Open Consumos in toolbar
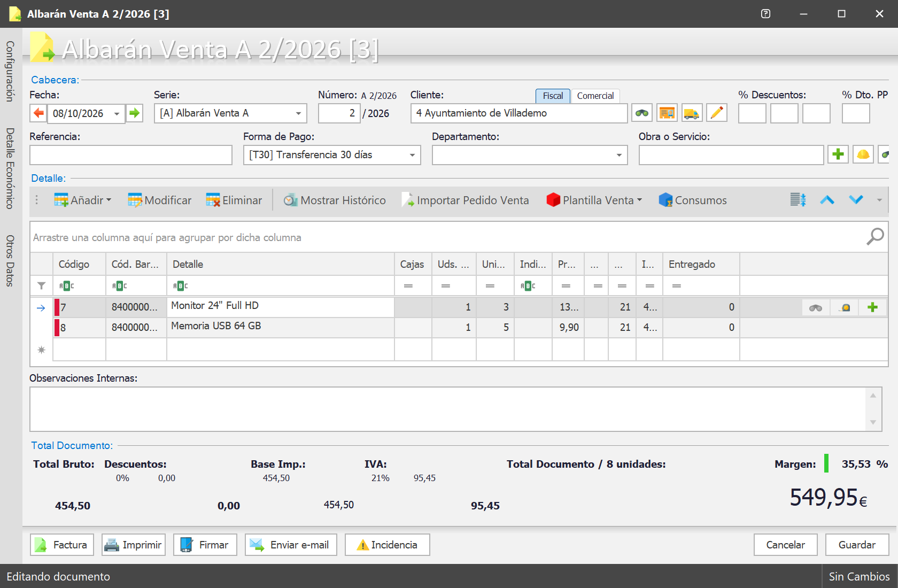This screenshot has height=588, width=898. pos(693,200)
